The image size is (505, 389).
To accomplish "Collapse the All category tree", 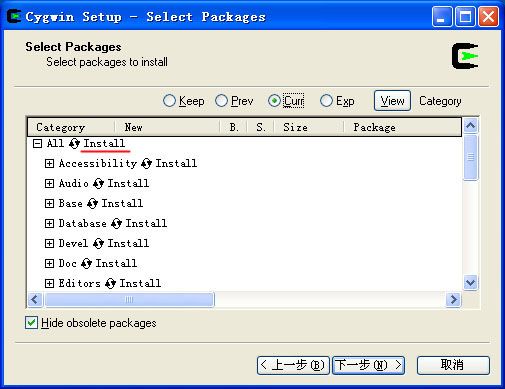I will click(37, 144).
